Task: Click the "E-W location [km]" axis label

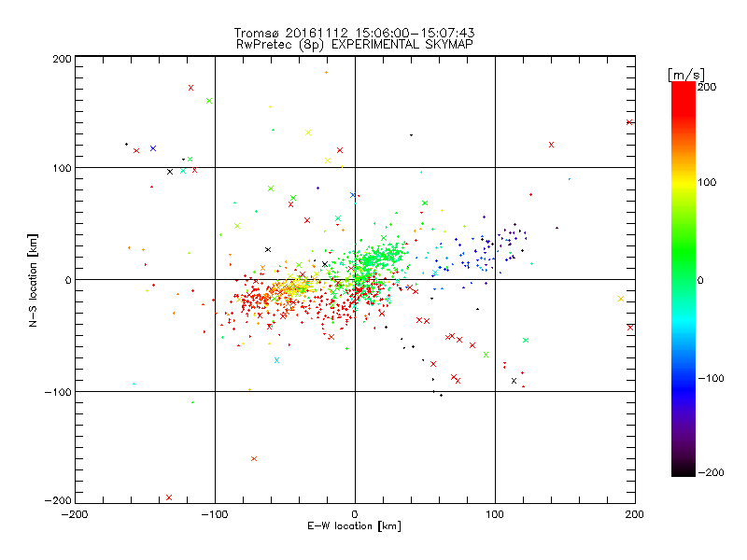Action: 354,526
